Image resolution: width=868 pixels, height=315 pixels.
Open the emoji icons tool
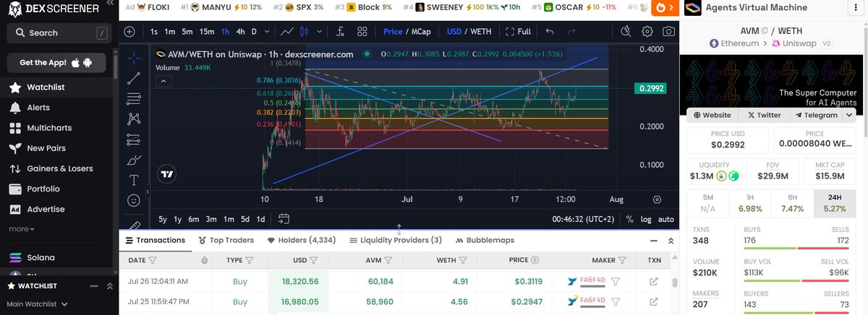(134, 200)
